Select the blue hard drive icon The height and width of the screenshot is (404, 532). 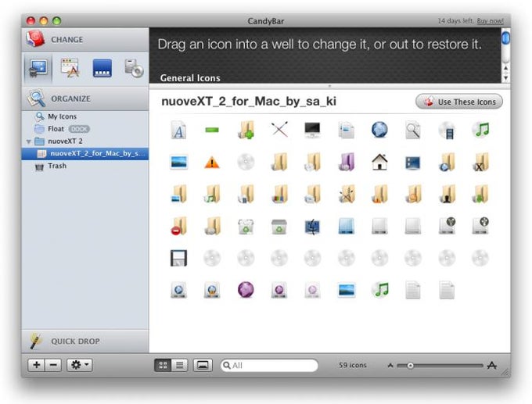coord(347,226)
